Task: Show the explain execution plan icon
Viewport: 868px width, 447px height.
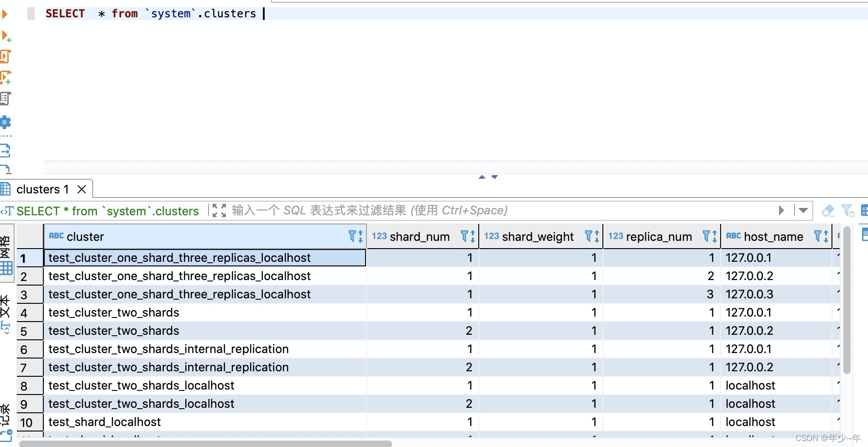Action: [x=5, y=99]
